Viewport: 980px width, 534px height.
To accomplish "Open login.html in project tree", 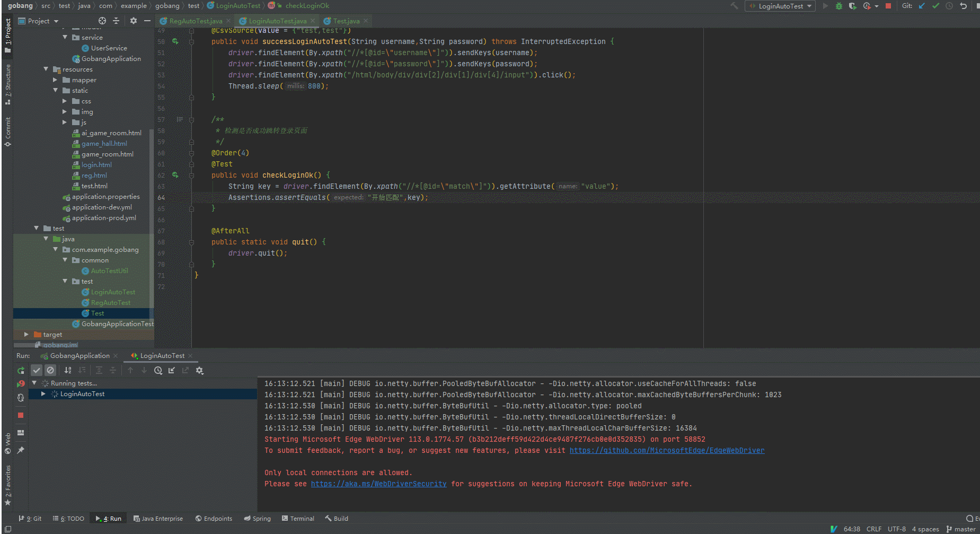I will click(96, 165).
